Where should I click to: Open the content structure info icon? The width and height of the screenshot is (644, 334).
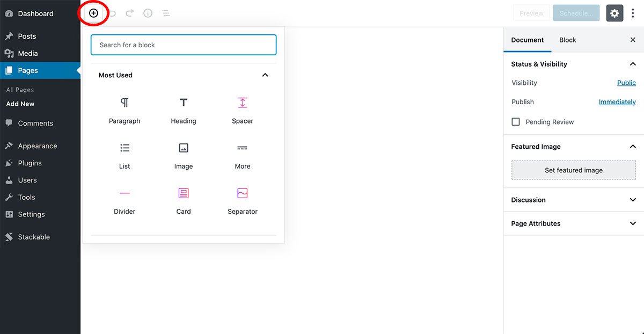(148, 13)
